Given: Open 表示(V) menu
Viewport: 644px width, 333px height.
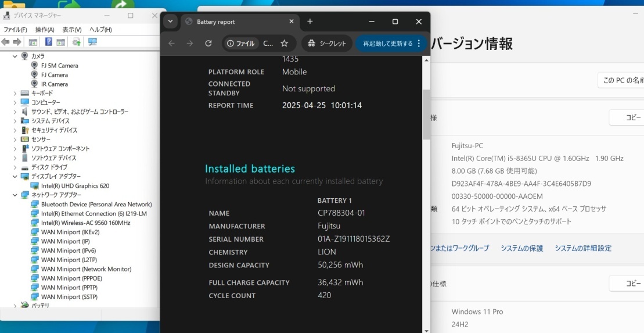Looking at the screenshot, I should pos(71,30).
